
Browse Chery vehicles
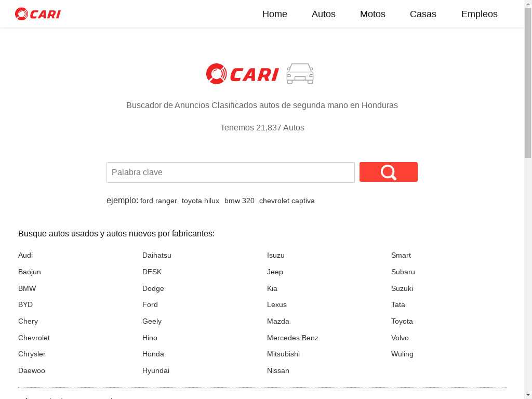tap(28, 321)
